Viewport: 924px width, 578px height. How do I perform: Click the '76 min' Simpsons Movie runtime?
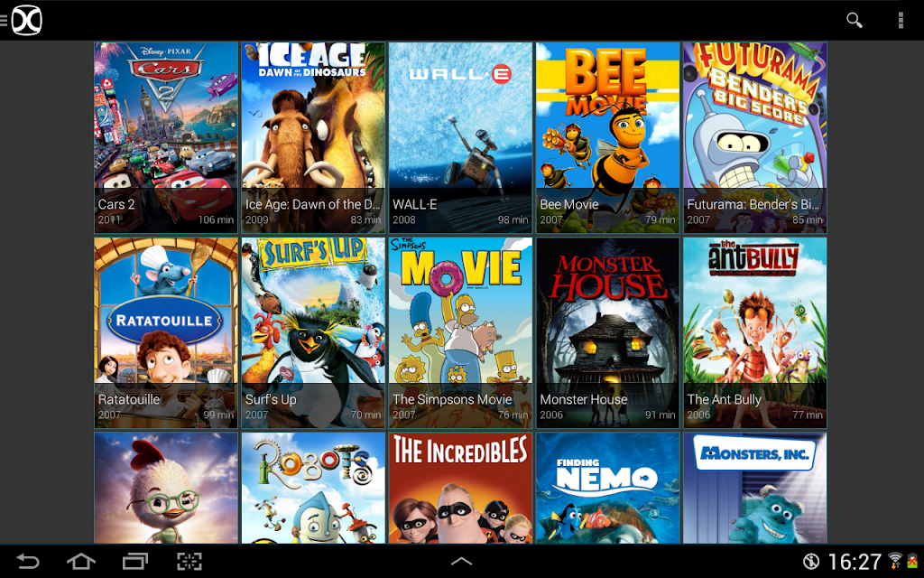[x=513, y=415]
